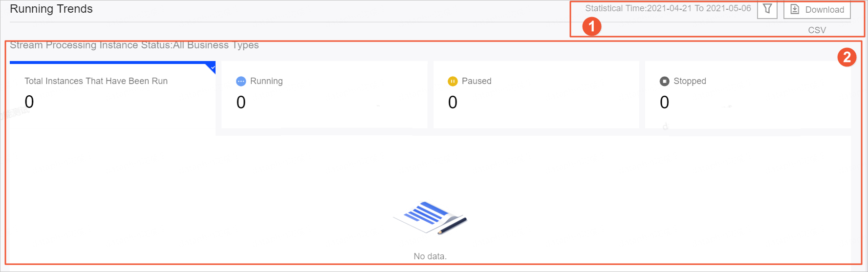Image resolution: width=868 pixels, height=272 pixels.
Task: Select the Running status card
Action: click(325, 95)
